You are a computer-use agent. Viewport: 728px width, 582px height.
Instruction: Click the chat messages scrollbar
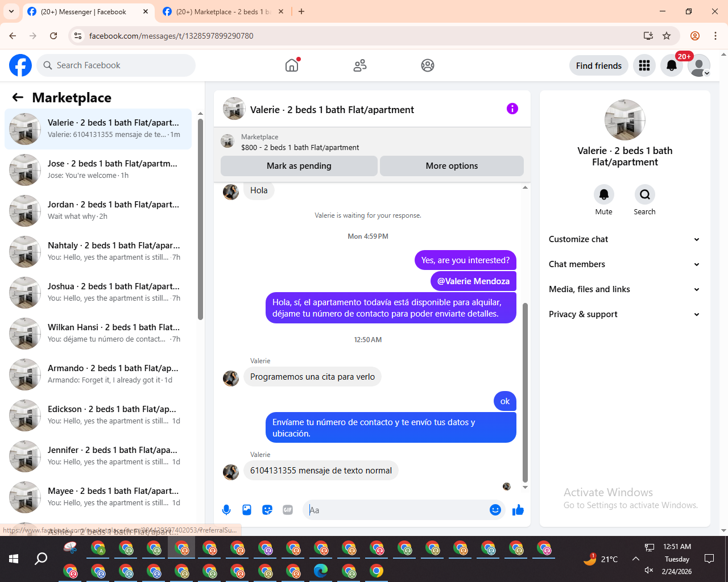coord(525,392)
